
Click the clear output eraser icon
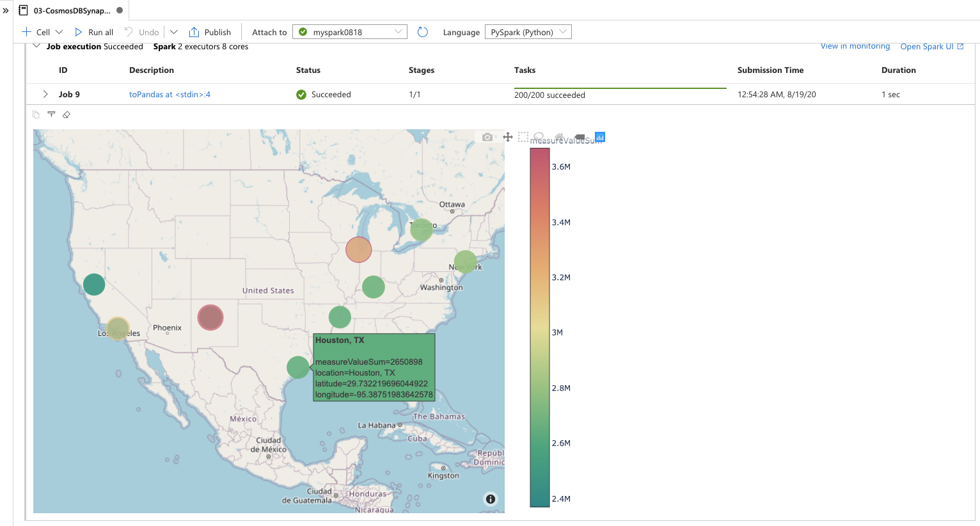point(67,115)
